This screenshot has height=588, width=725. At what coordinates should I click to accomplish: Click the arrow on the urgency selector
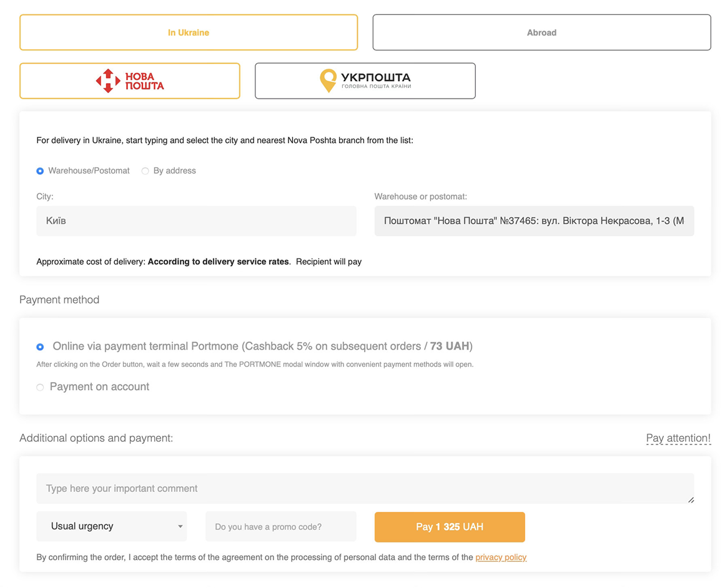coord(180,526)
